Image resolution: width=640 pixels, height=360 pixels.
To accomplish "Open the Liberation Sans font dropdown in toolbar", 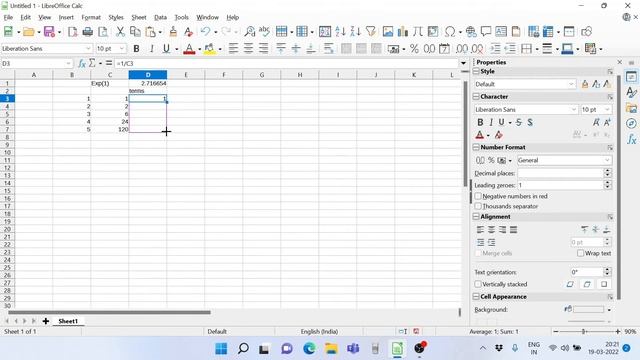I will pyautogui.click(x=88, y=49).
